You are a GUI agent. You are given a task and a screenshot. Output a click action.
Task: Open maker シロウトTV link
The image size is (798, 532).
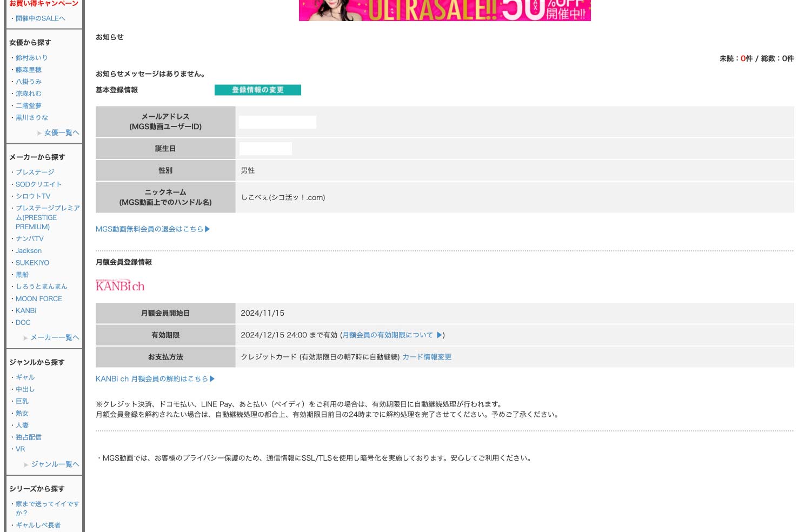coord(33,196)
